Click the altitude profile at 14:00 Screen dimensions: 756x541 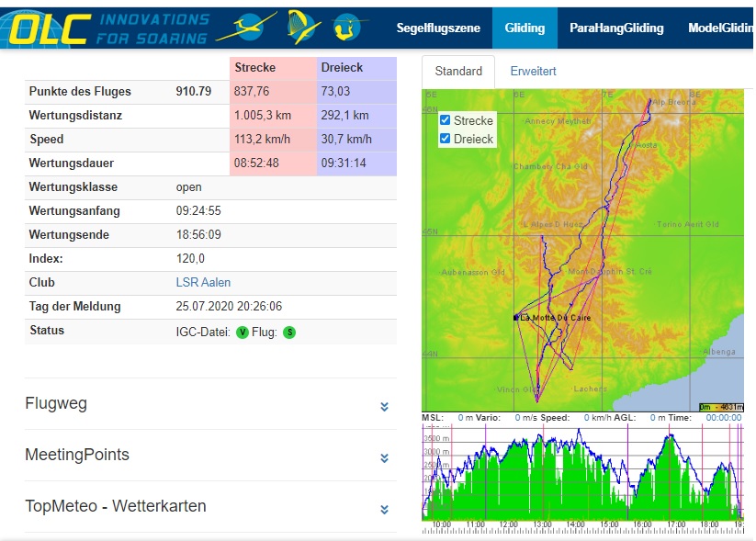pos(576,478)
